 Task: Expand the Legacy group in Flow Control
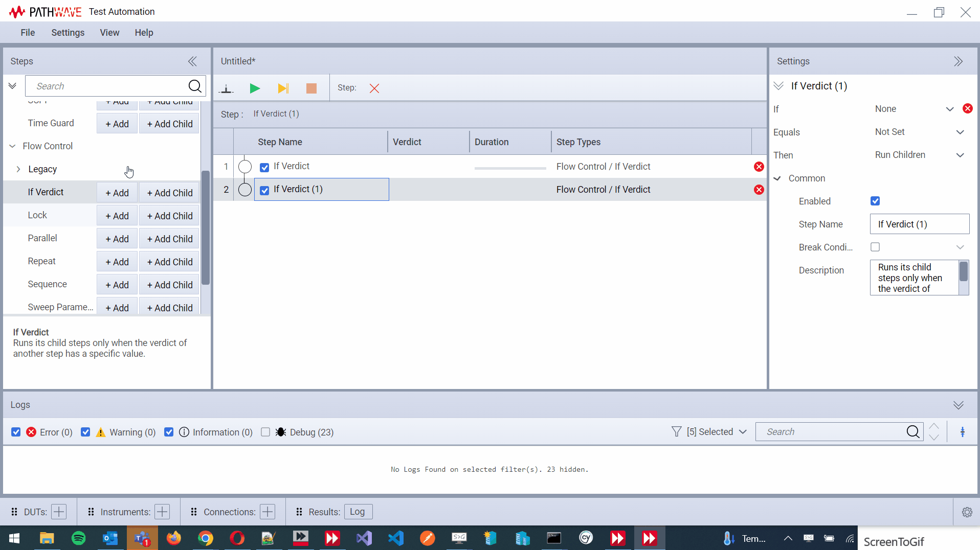(x=19, y=169)
